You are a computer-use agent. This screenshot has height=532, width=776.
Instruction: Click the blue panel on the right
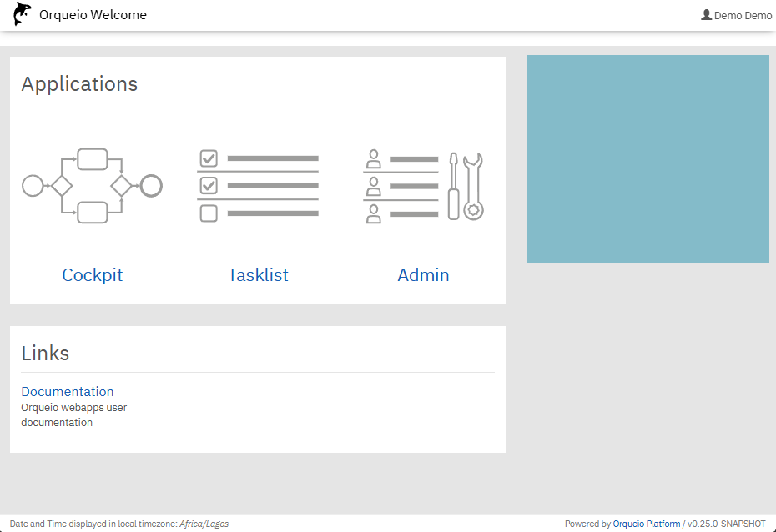pos(648,159)
